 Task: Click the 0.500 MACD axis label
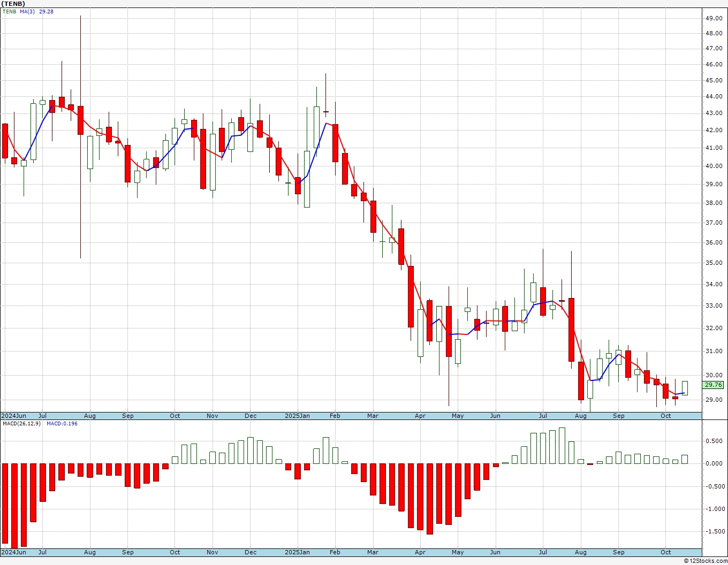[x=715, y=441]
